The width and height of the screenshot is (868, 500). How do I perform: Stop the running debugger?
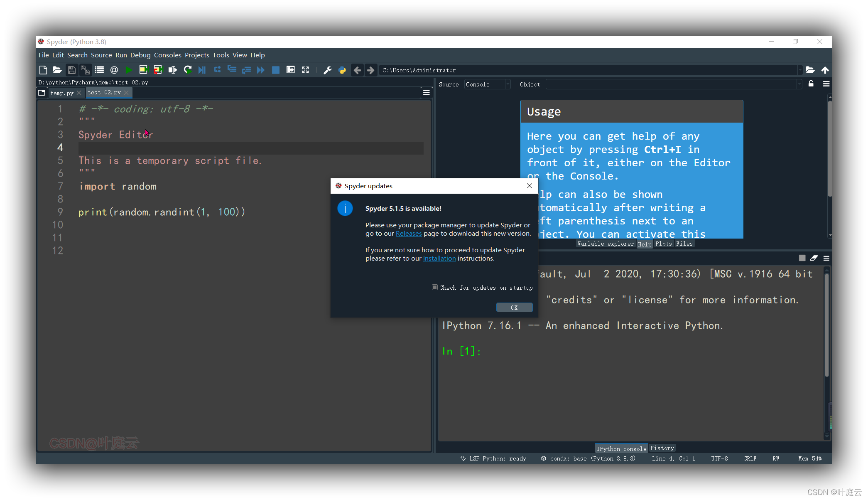tap(275, 70)
